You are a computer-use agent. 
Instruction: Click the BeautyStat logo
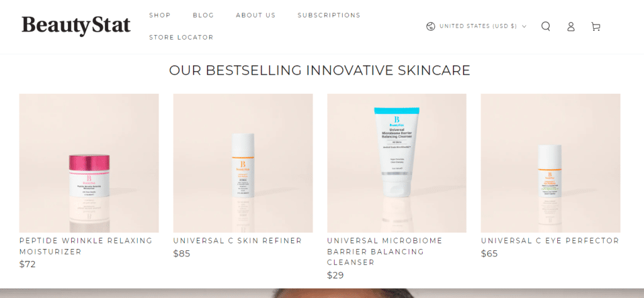coord(76,25)
